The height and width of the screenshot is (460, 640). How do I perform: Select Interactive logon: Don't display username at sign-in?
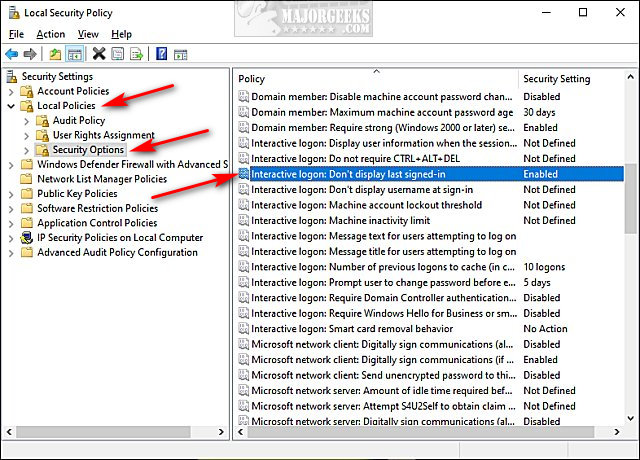pyautogui.click(x=430, y=189)
